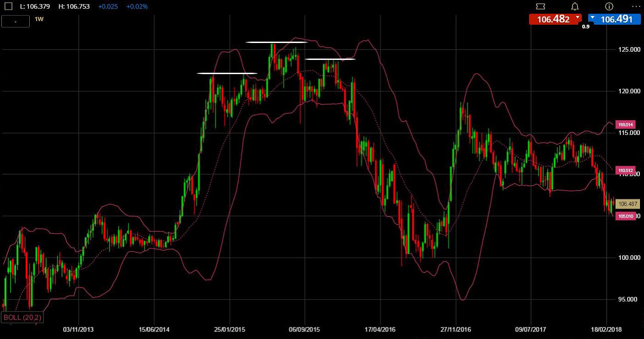Screen dimensions: 644x339
Task: Click the 0.9 spread indicator
Action: pos(585,27)
